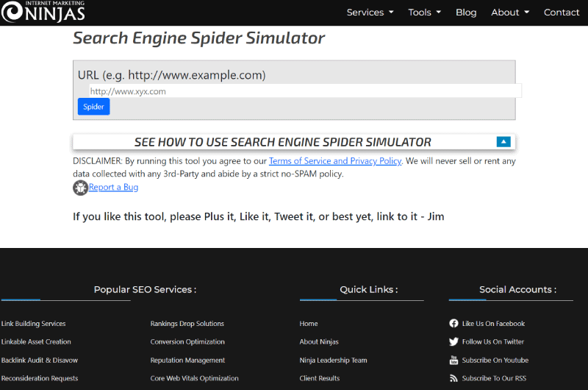588x390 pixels.
Task: Open Follow Us On Twitter link
Action: (493, 341)
